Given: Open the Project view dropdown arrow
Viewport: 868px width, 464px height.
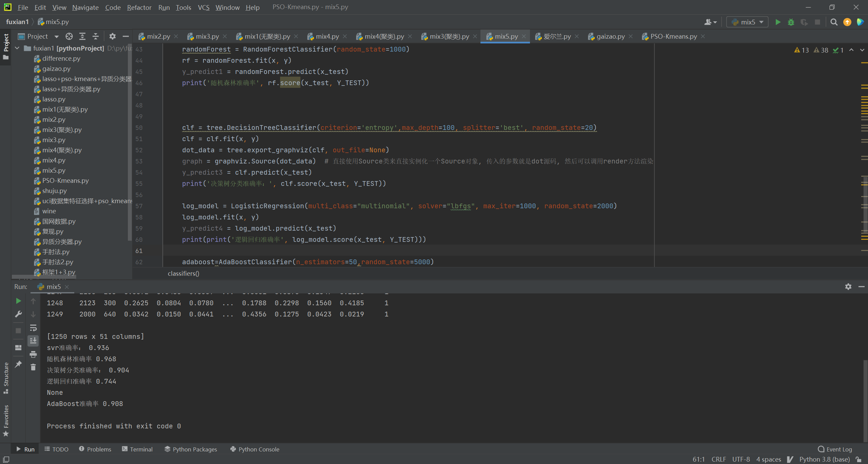Looking at the screenshot, I should [x=56, y=37].
